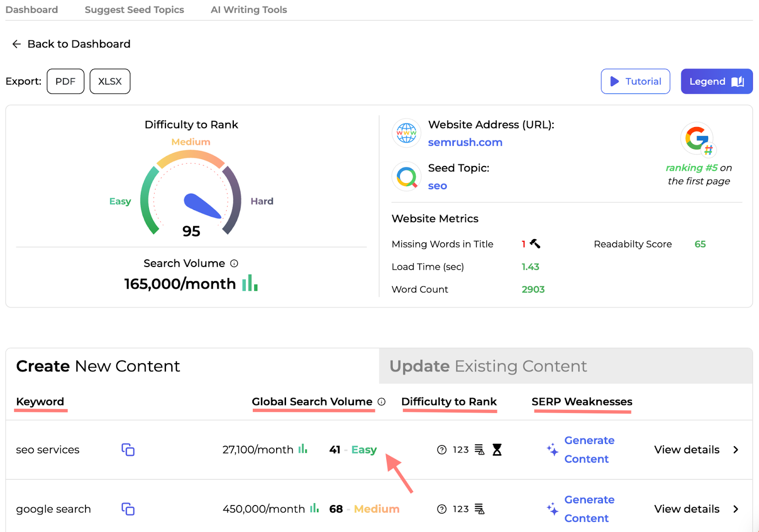Click the Word Count value 2903
Screen dimensions: 759x532
(x=533, y=289)
